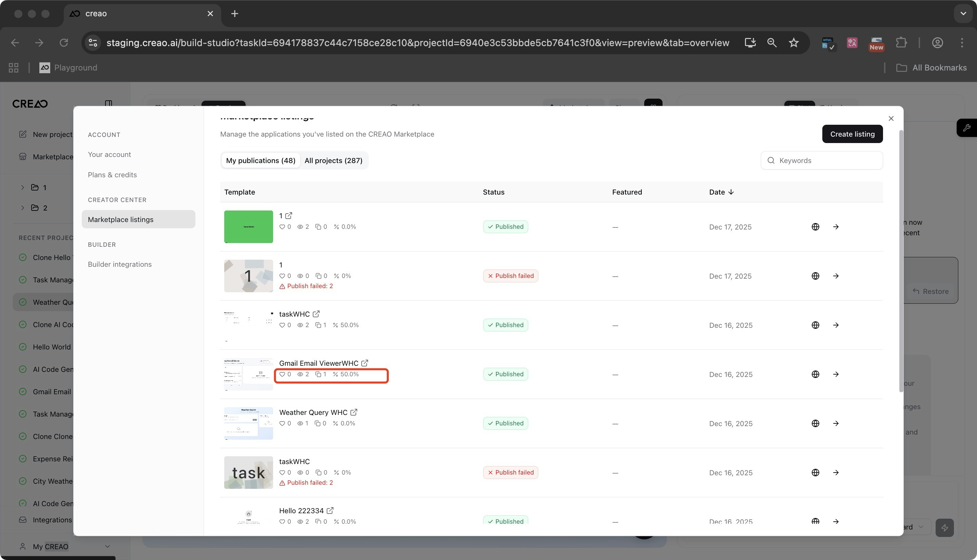Expand folder 1 in sidebar
This screenshot has height=560, width=977.
[x=23, y=187]
